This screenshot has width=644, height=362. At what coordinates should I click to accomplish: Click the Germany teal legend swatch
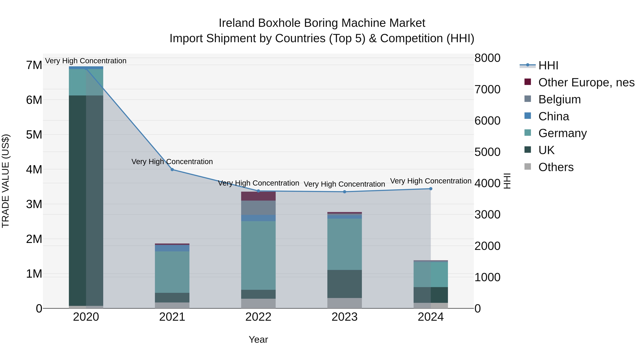pos(528,133)
